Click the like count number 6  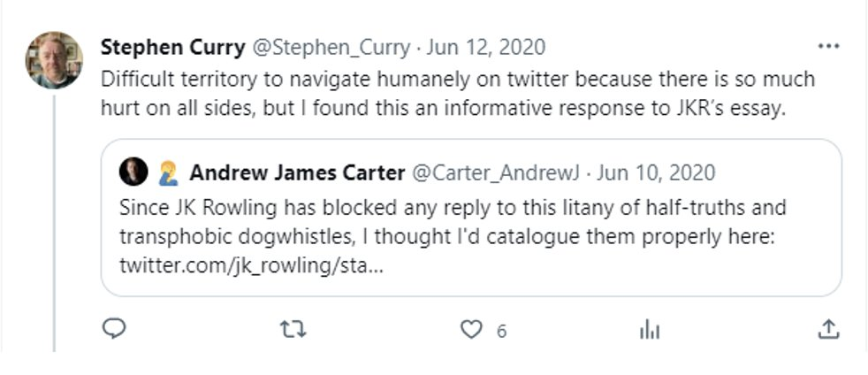pyautogui.click(x=501, y=331)
